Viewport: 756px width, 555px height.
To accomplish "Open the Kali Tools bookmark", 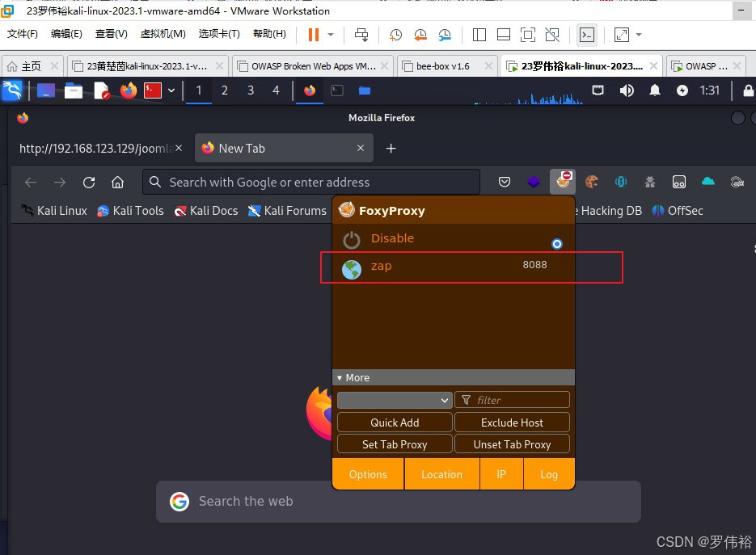I will click(130, 211).
